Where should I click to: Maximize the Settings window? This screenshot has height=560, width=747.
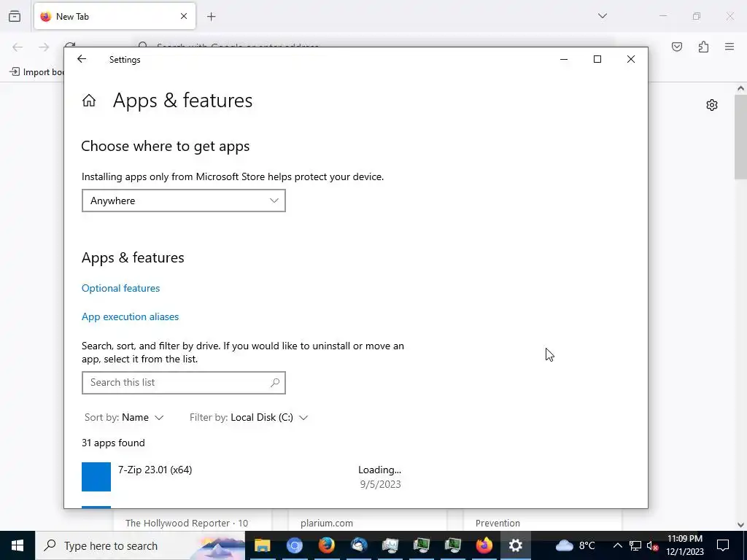click(x=597, y=59)
